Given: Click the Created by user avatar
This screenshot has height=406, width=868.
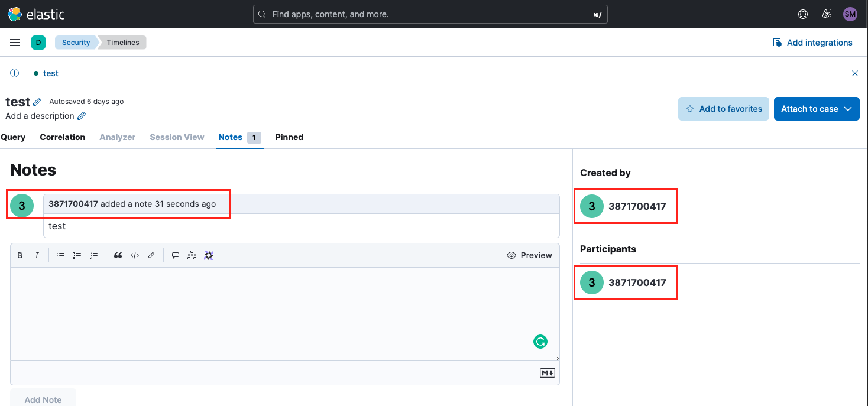Looking at the screenshot, I should tap(592, 206).
